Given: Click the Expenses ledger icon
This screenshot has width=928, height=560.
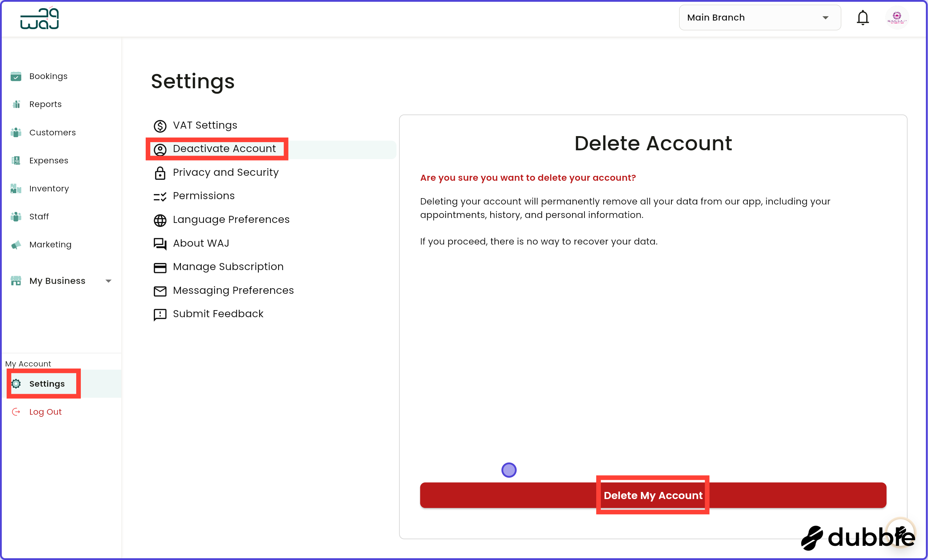Looking at the screenshot, I should tap(16, 160).
